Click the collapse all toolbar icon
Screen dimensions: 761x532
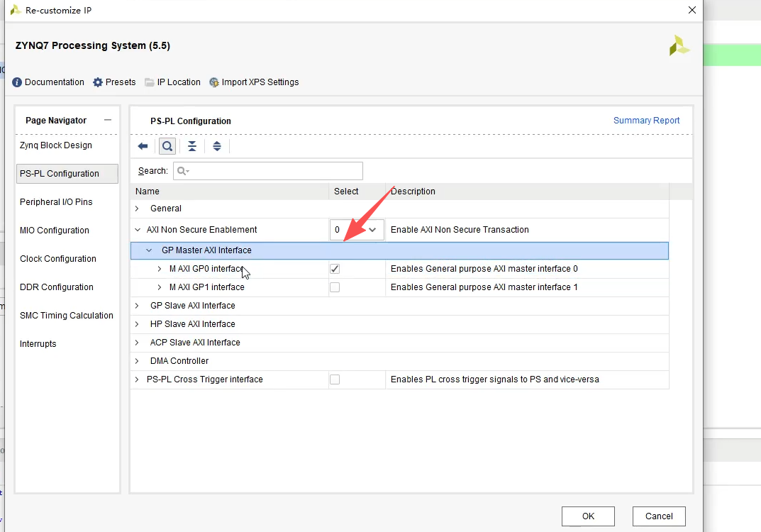click(x=192, y=146)
